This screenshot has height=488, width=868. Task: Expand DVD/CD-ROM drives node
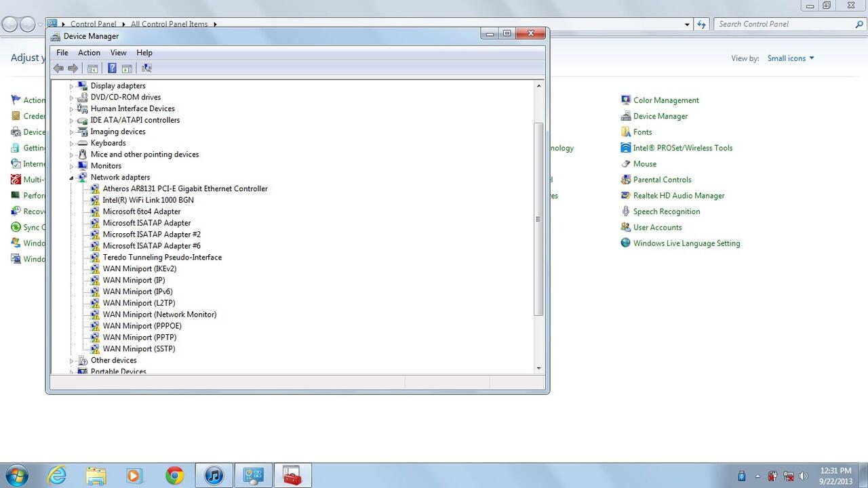[x=71, y=98]
